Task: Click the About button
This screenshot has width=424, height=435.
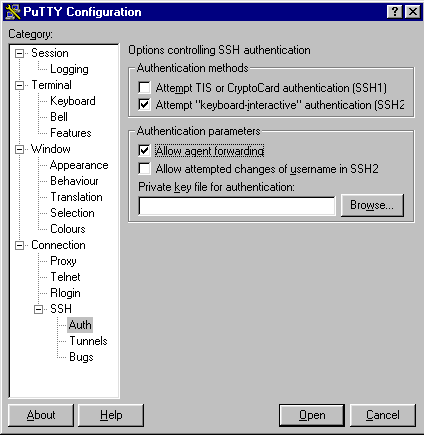Action: (41, 415)
